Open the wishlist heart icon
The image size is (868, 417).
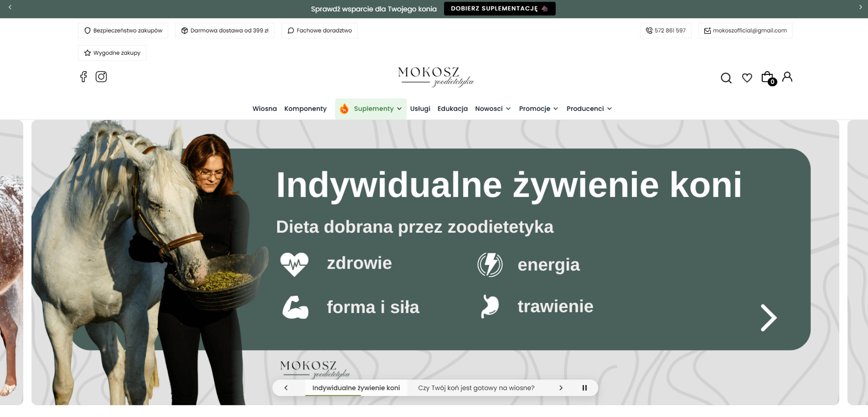[747, 78]
